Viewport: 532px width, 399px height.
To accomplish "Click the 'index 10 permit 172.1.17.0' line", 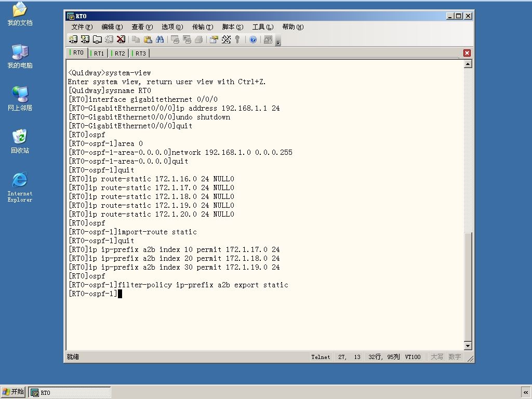I will pos(174,249).
